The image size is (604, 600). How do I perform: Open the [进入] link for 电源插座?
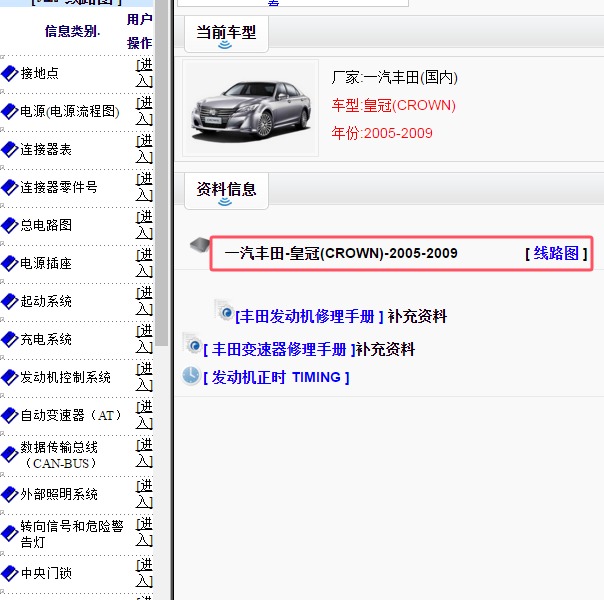coord(144,263)
